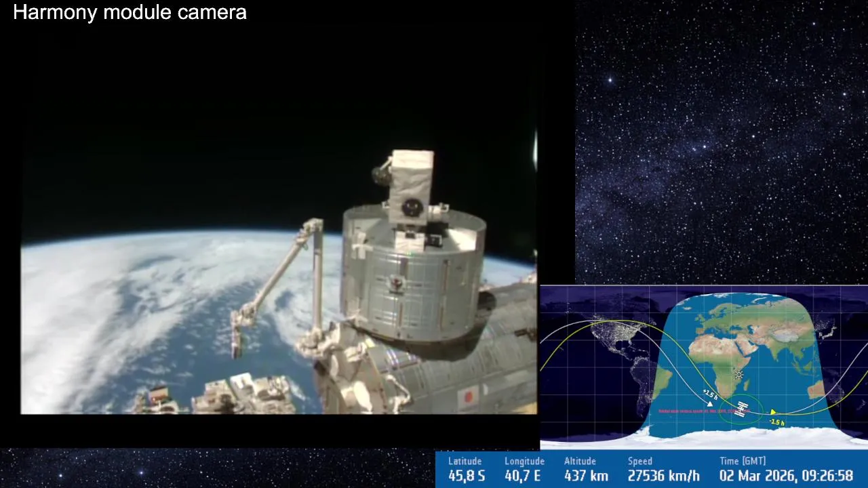Click the 'Speed' label
The height and width of the screenshot is (488, 868).
pos(639,462)
